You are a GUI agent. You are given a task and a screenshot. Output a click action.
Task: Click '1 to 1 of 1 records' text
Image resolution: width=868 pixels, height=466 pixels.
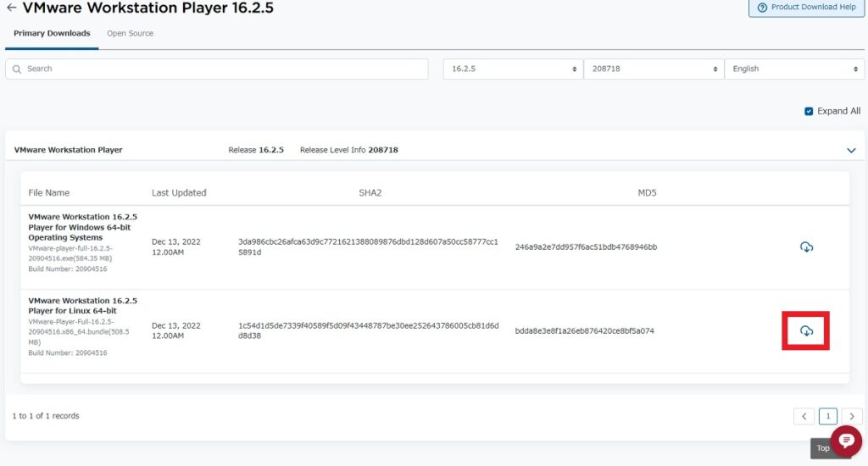point(46,416)
